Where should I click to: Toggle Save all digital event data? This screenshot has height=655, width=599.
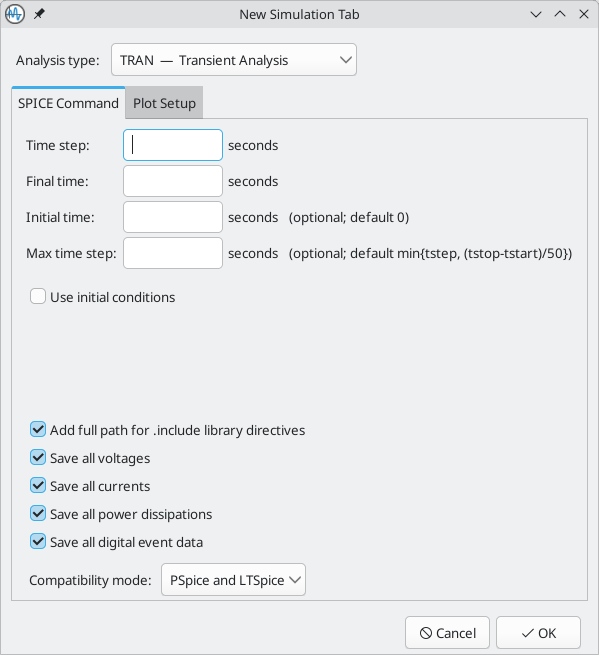(38, 542)
